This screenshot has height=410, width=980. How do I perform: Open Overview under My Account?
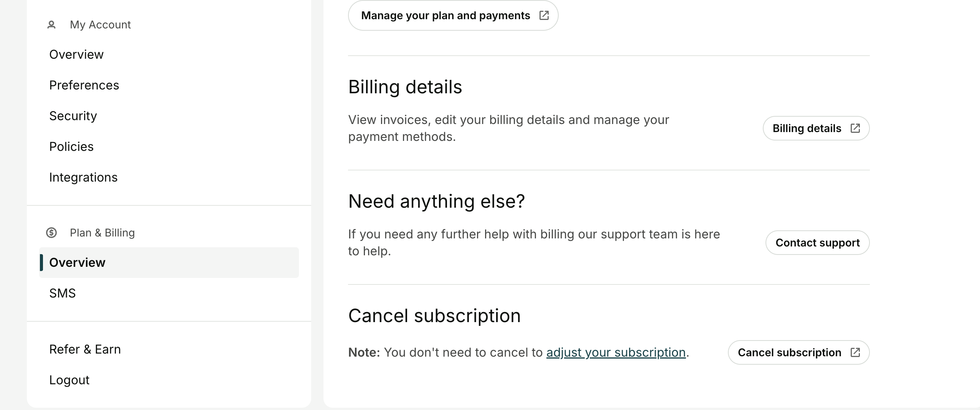click(76, 55)
